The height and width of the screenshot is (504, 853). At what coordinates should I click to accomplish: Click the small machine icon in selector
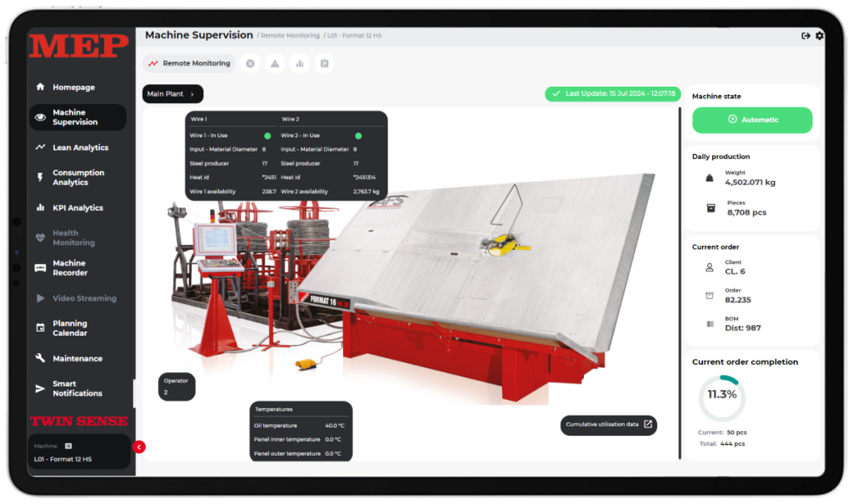68,446
